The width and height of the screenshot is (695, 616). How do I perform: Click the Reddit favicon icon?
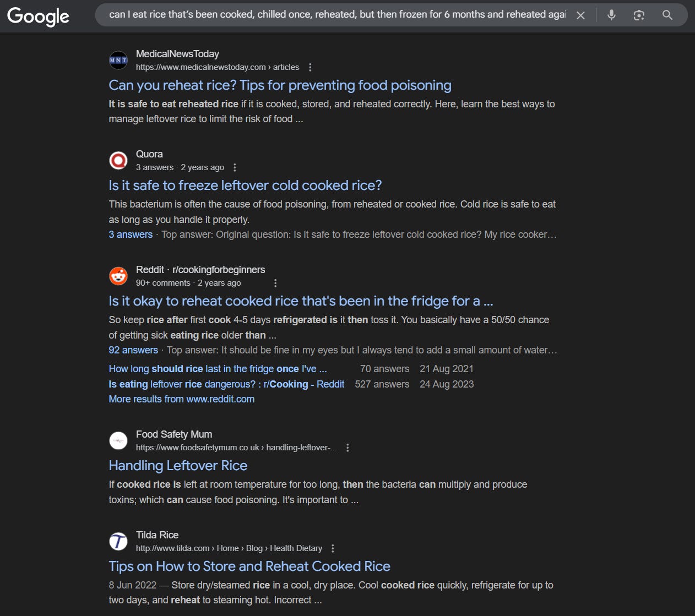pyautogui.click(x=118, y=276)
